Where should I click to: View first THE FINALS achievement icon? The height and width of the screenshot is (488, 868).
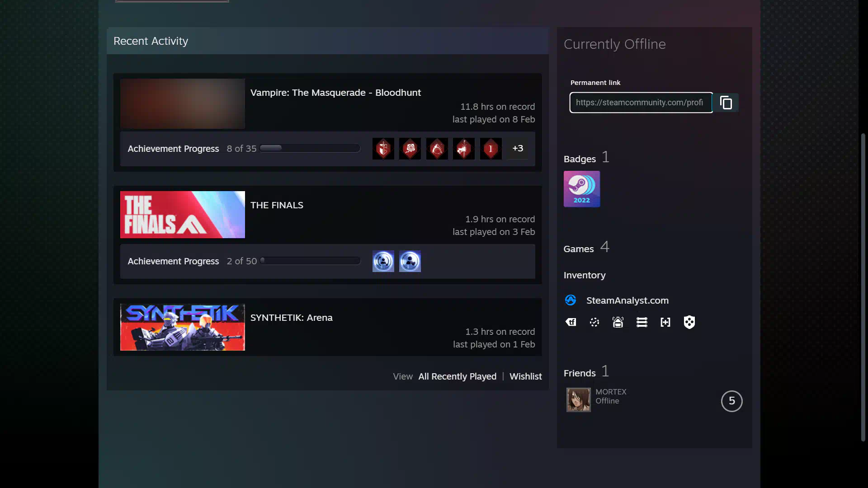click(x=383, y=261)
